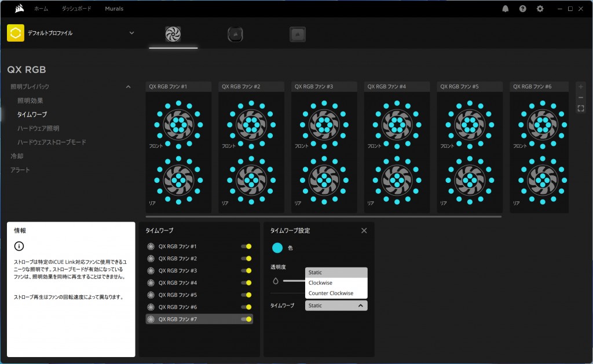Viewport: 593px width, 364px height.
Task: Click the cyan 色 color swatch
Action: tap(277, 248)
